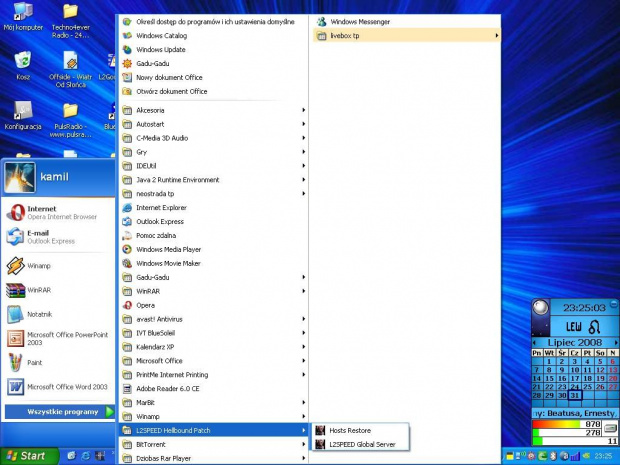Open the Kosz recycle bin icon
This screenshot has width=620, height=465.
click(x=23, y=65)
